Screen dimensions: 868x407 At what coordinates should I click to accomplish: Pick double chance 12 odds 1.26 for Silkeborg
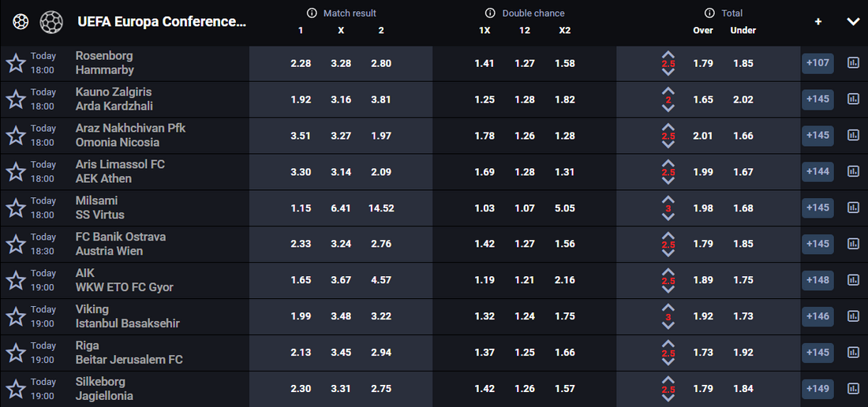click(524, 389)
